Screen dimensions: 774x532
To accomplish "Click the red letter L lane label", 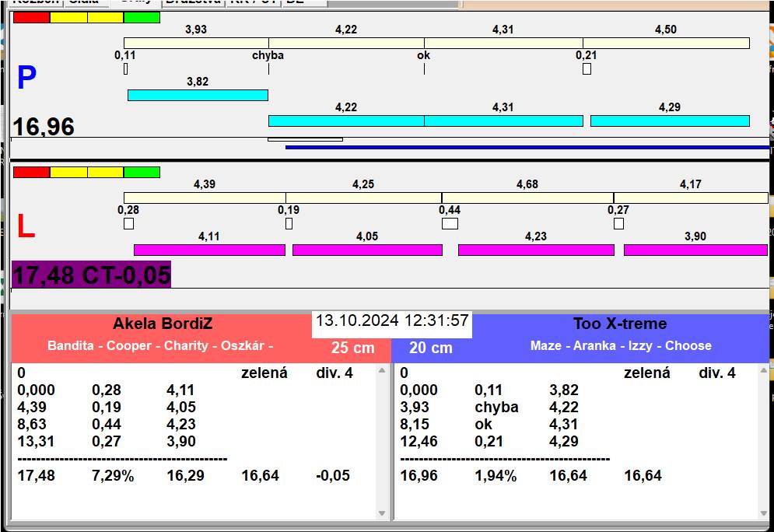I will coord(26,226).
